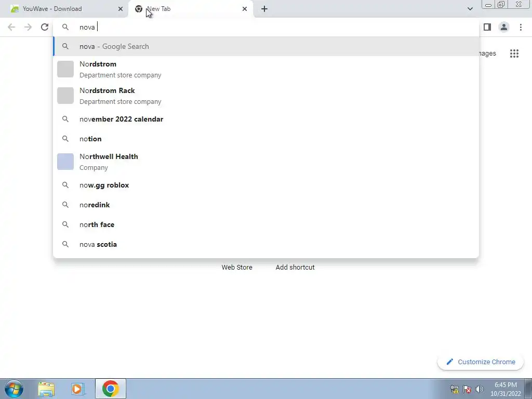Choose the north face suggestion
The width and height of the screenshot is (532, 399).
click(x=267, y=224)
